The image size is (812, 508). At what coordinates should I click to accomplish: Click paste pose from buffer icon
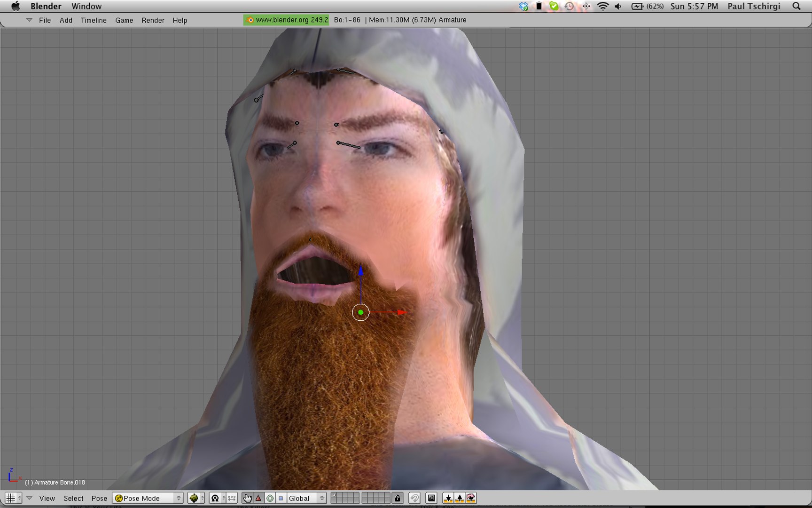pos(460,498)
